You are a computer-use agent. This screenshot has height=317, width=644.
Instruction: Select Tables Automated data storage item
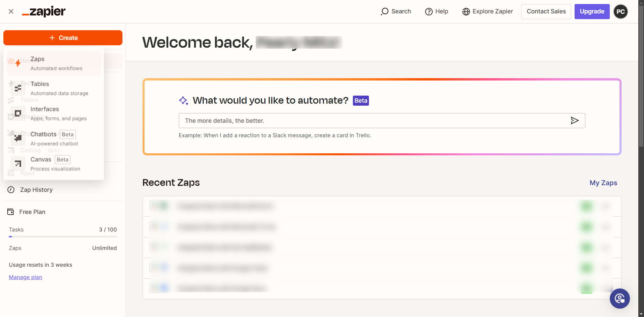pyautogui.click(x=59, y=88)
